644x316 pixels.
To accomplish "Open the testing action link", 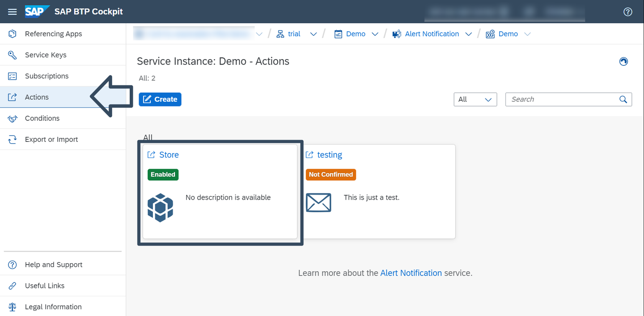I will pyautogui.click(x=330, y=155).
